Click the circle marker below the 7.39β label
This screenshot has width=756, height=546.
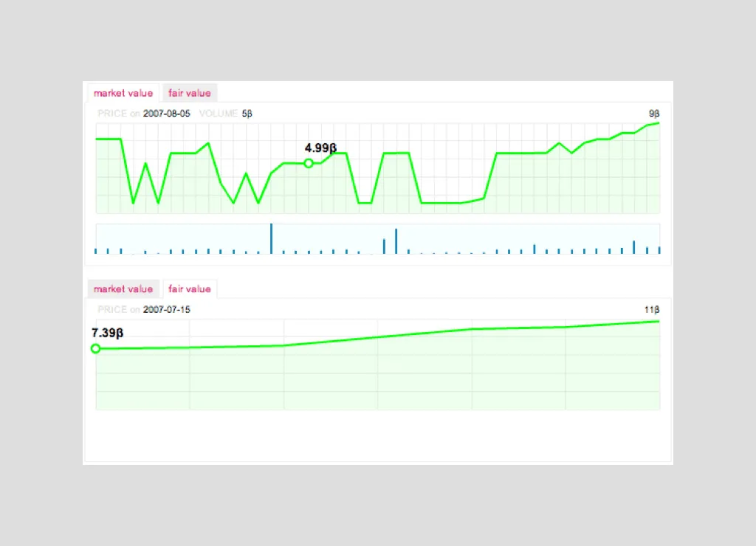[x=95, y=348]
